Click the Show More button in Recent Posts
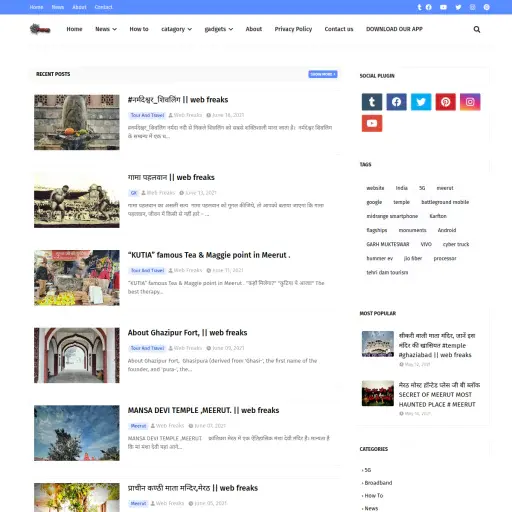This screenshot has width=512, height=512. click(323, 74)
